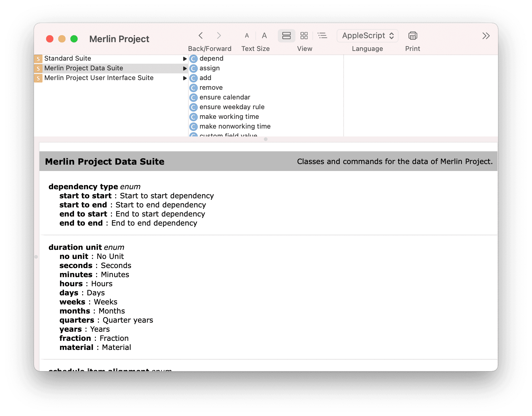Enable the split-pane view mode
The height and width of the screenshot is (416, 532).
tap(286, 35)
